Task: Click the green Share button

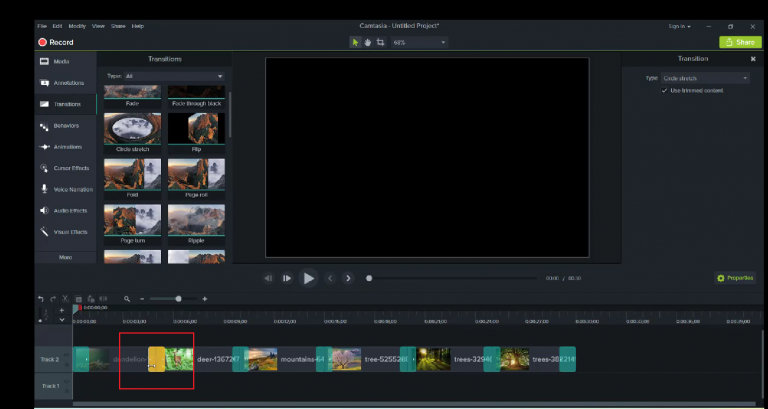Action: pyautogui.click(x=740, y=42)
